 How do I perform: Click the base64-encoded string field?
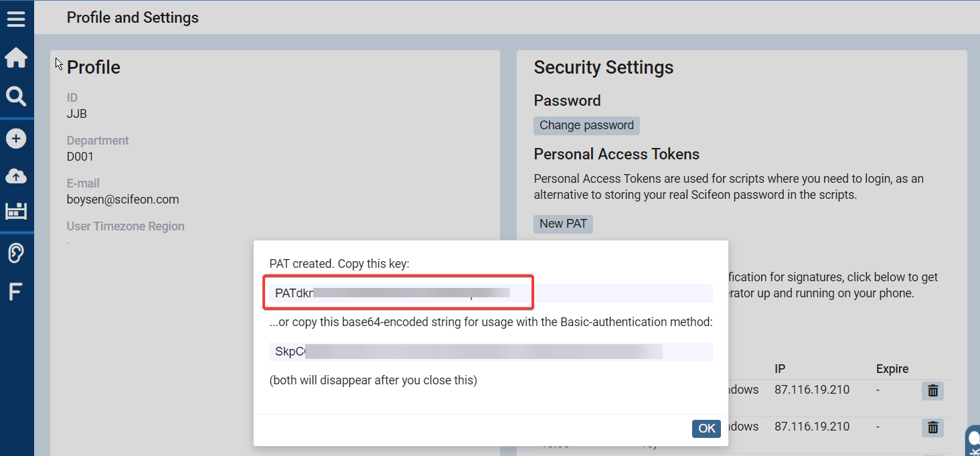pos(490,352)
